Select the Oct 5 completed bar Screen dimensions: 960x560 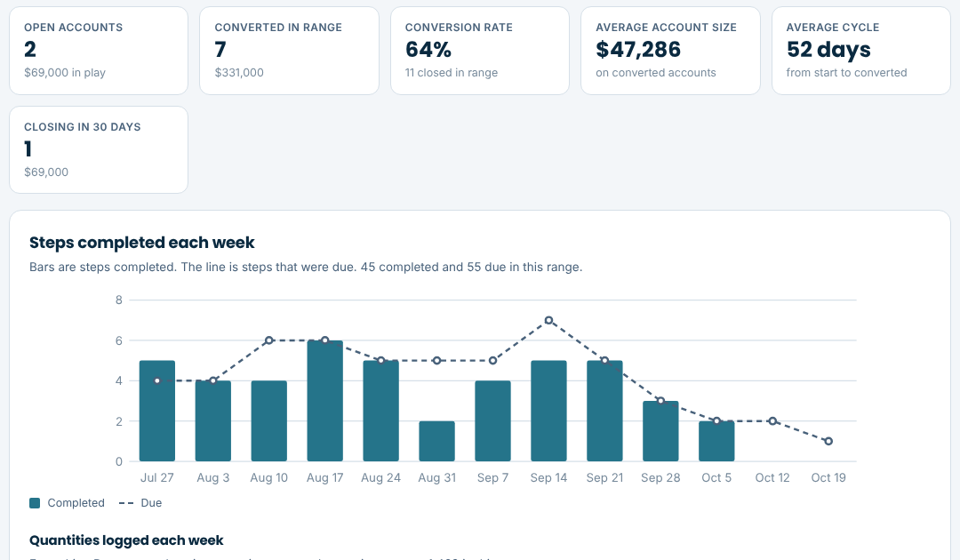(x=716, y=441)
